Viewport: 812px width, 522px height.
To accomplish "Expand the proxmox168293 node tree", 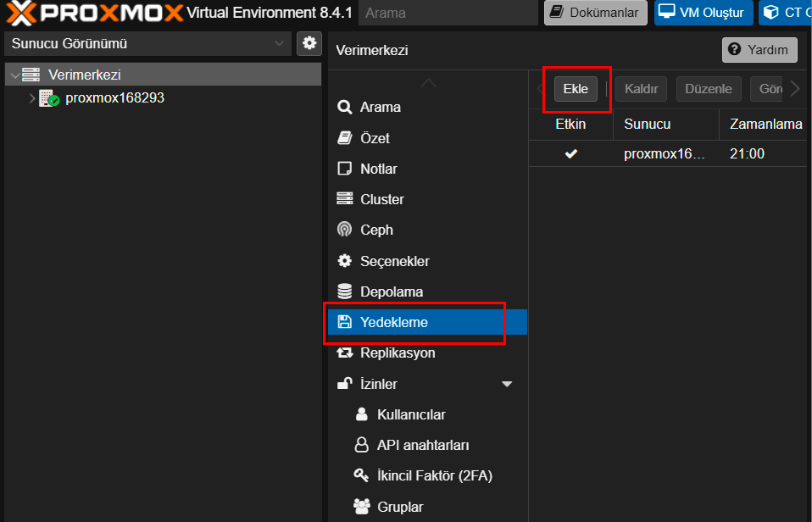I will pos(32,98).
